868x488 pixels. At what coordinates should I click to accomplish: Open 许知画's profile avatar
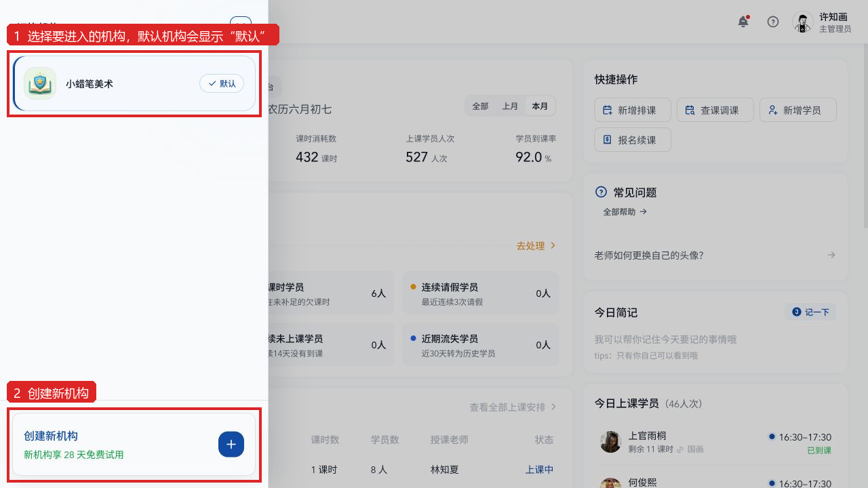point(803,22)
